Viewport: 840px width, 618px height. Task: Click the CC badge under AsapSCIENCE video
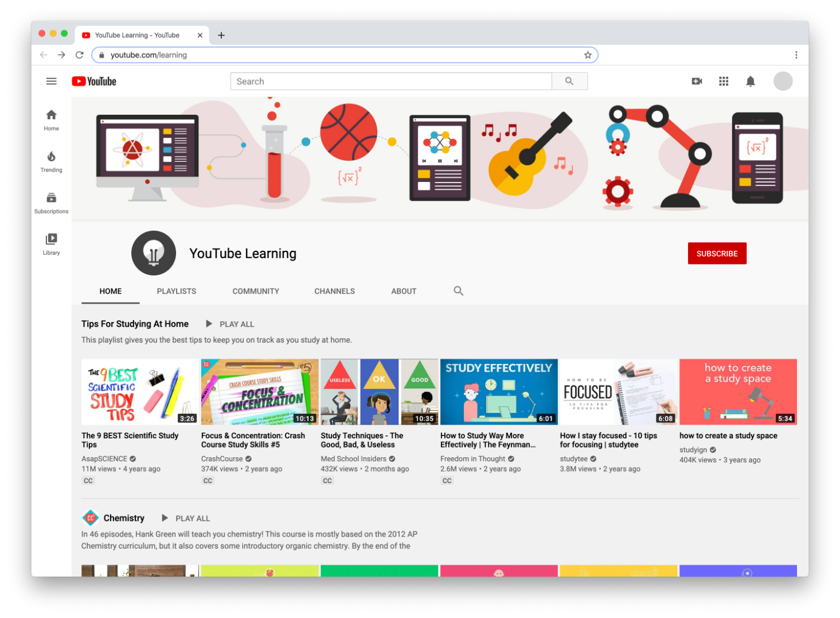(x=88, y=481)
